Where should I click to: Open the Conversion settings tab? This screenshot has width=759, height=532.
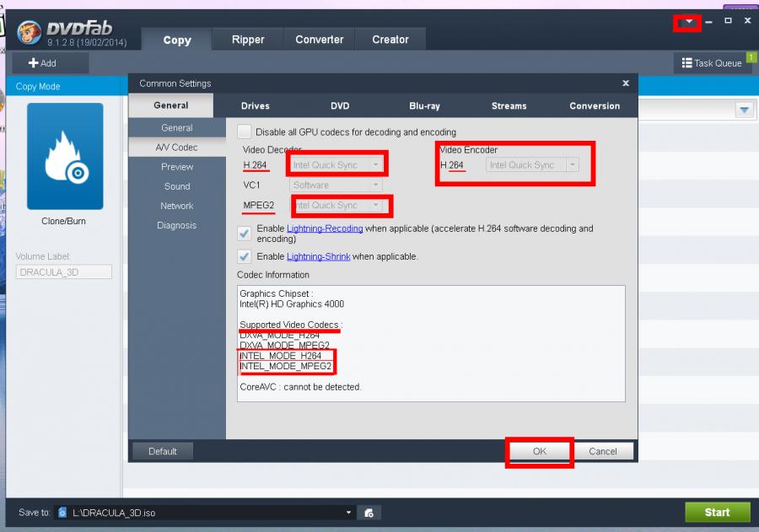click(595, 105)
